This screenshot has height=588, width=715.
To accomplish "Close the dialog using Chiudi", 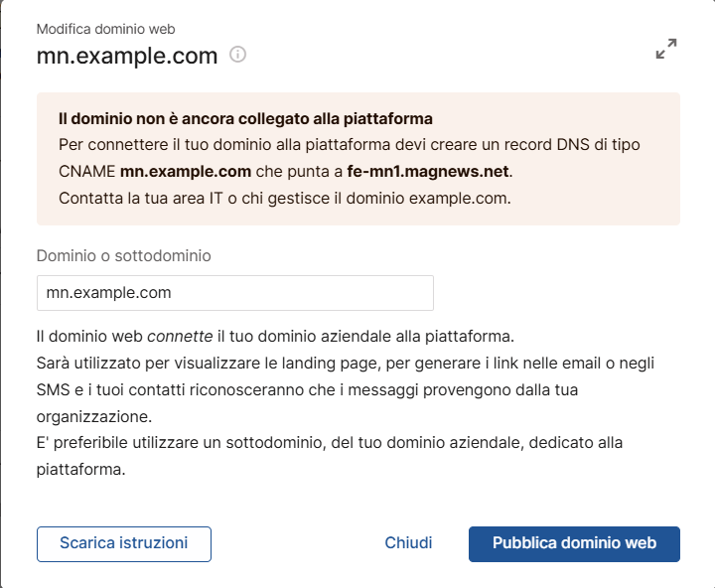I will pyautogui.click(x=408, y=543).
